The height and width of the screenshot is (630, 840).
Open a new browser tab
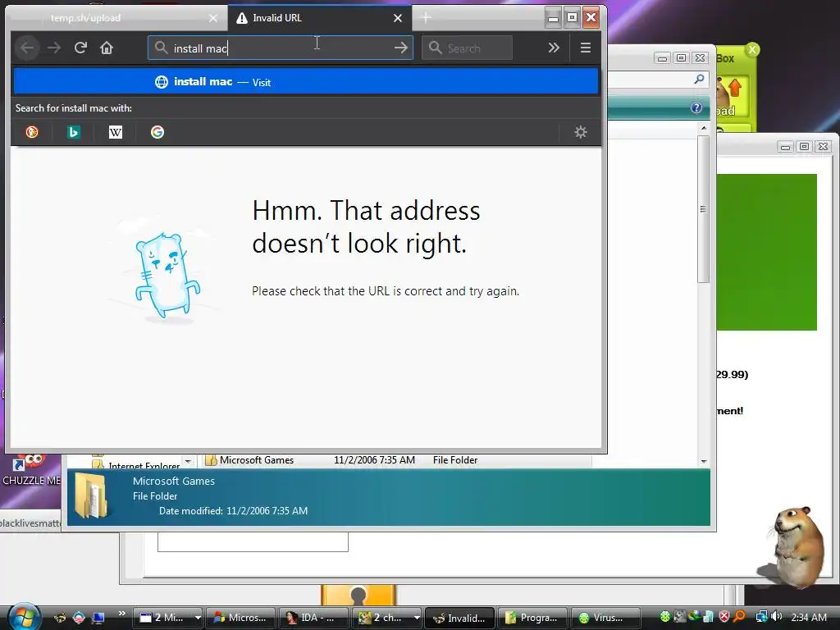[x=426, y=18]
